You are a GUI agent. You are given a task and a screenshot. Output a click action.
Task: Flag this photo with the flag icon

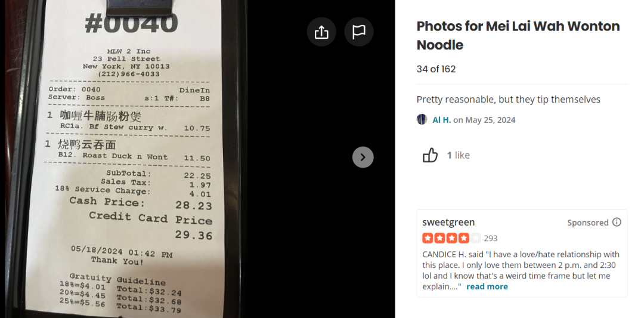tap(358, 32)
